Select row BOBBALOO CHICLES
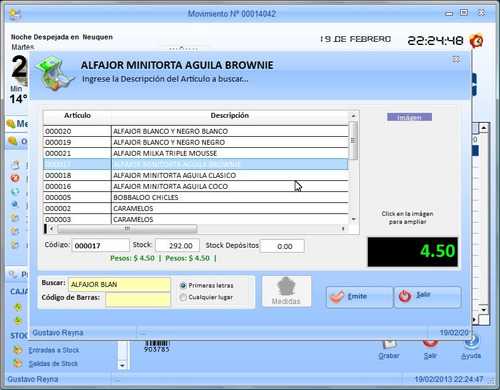500x390 pixels. [x=196, y=197]
